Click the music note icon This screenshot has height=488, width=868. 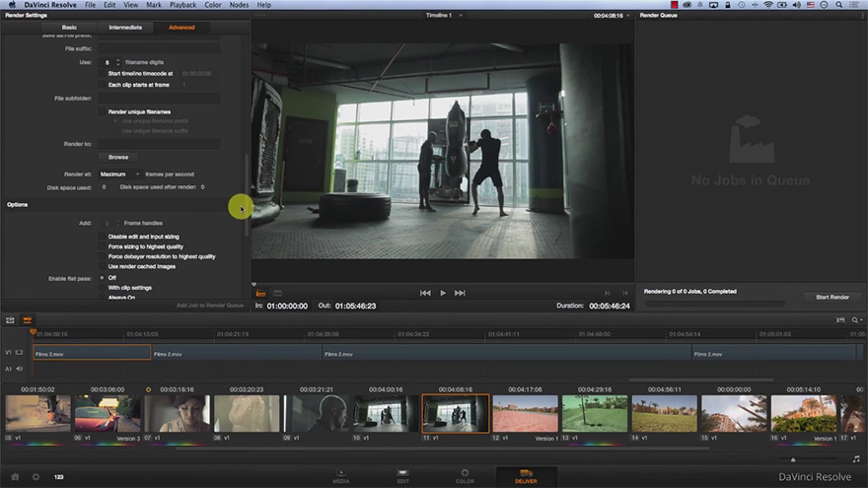pyautogui.click(x=856, y=459)
